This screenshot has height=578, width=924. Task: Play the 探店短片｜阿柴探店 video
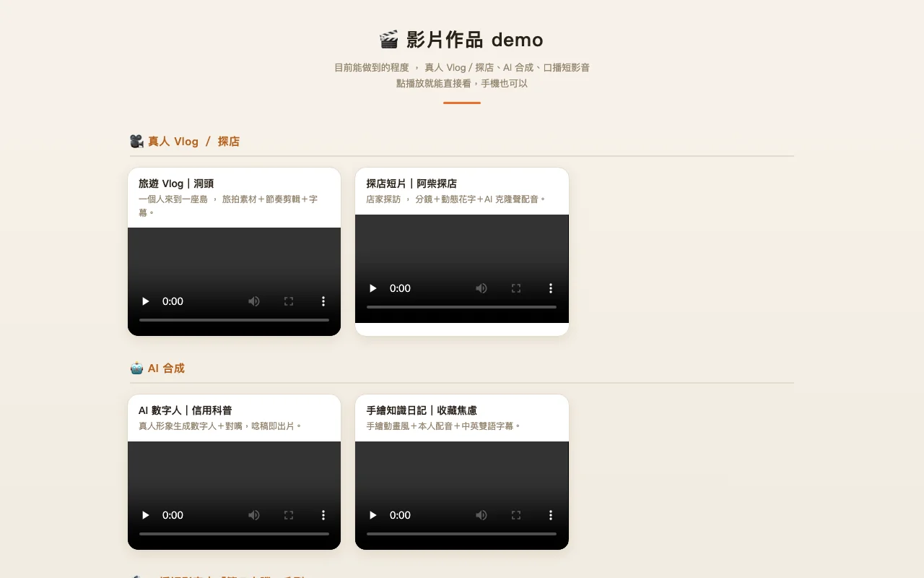click(x=373, y=288)
